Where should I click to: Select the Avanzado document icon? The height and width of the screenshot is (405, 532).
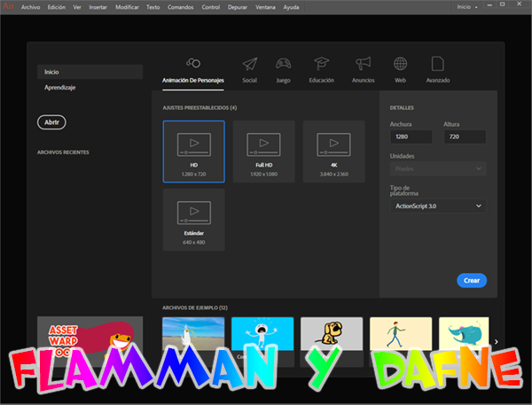click(x=438, y=64)
